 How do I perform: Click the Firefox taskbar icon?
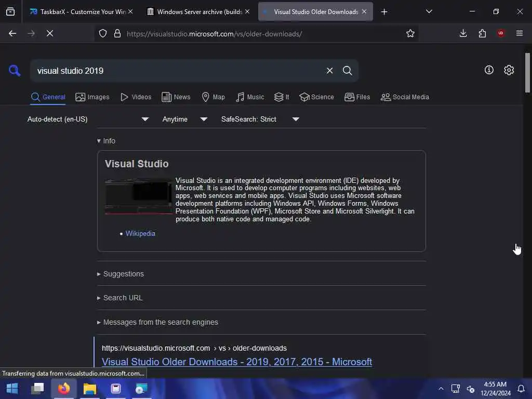(64, 389)
